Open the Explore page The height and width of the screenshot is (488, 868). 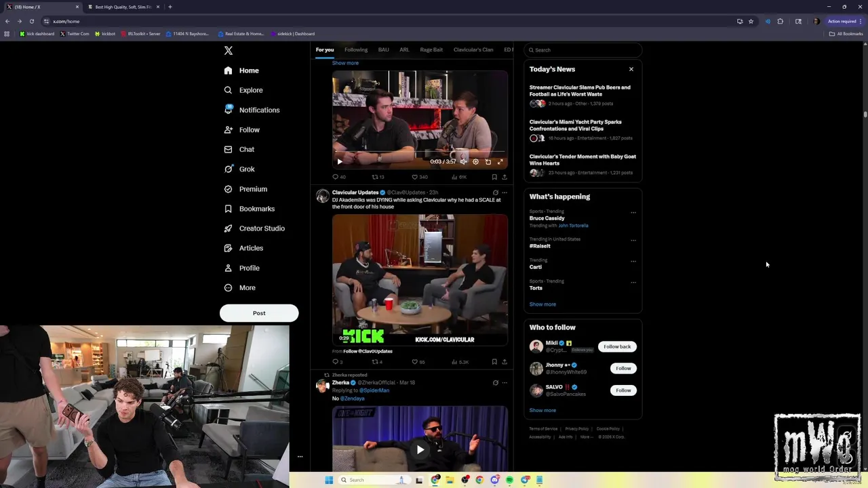click(x=243, y=90)
